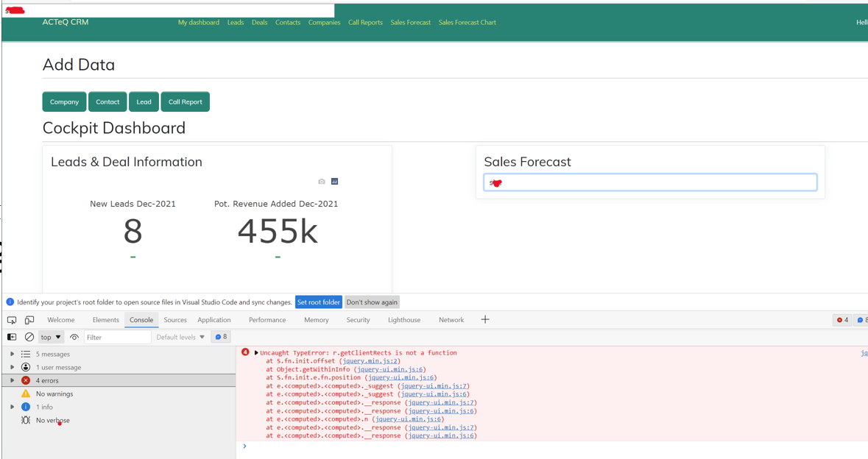Open more tools with the plus icon
Screen dimensions: 868x459
[485, 320]
